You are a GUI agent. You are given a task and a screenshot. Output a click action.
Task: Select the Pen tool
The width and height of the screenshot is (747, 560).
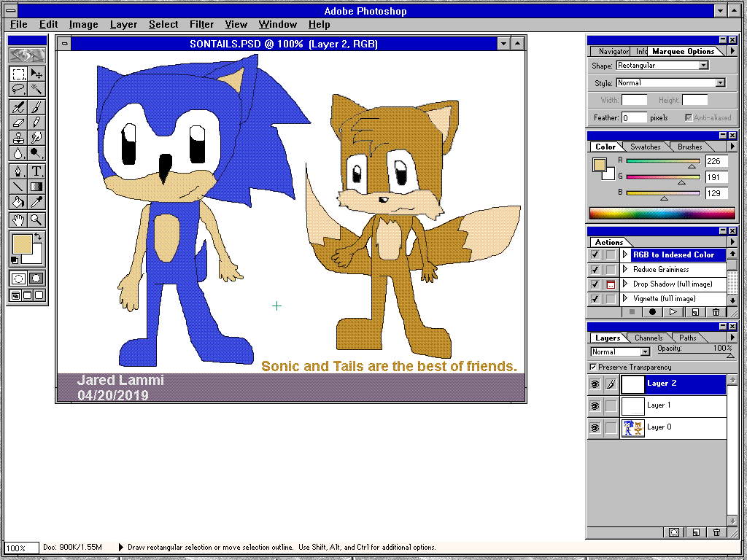[x=18, y=171]
